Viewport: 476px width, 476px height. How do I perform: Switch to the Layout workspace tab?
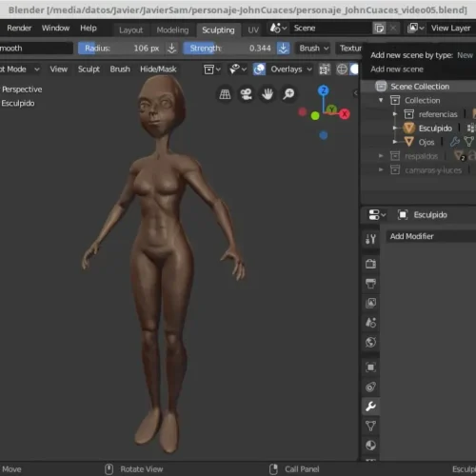[x=130, y=30]
